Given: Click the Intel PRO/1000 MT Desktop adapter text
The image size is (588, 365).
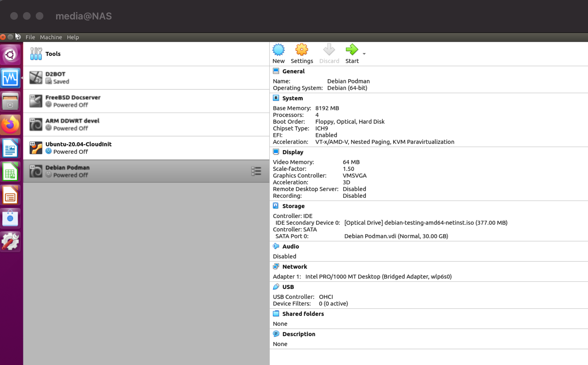Looking at the screenshot, I should [x=379, y=277].
